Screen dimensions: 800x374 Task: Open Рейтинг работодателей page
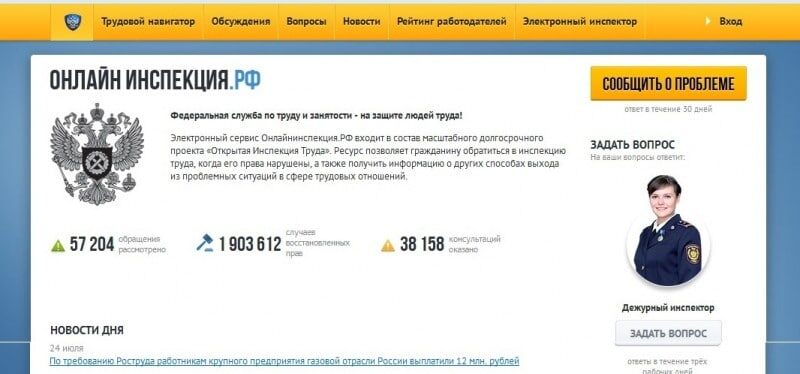pyautogui.click(x=452, y=22)
